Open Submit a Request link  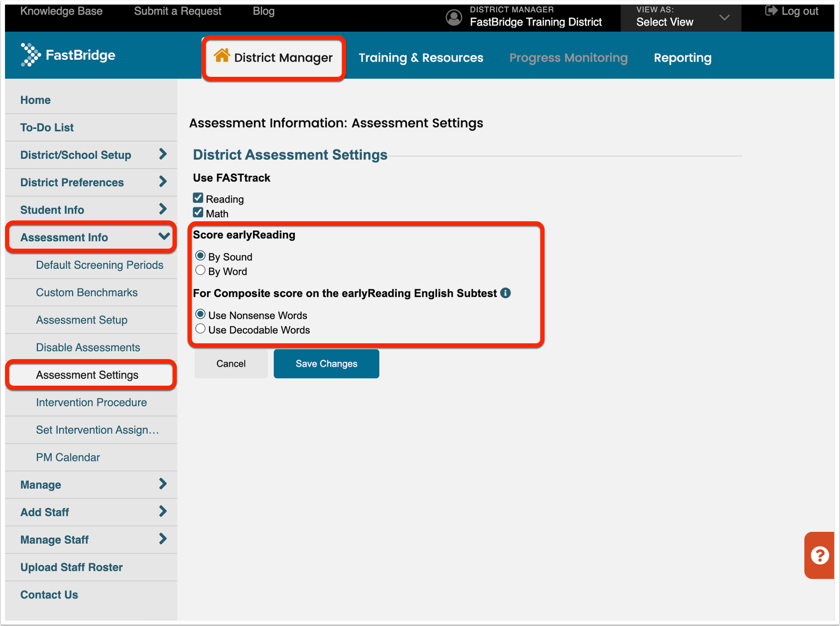178,11
